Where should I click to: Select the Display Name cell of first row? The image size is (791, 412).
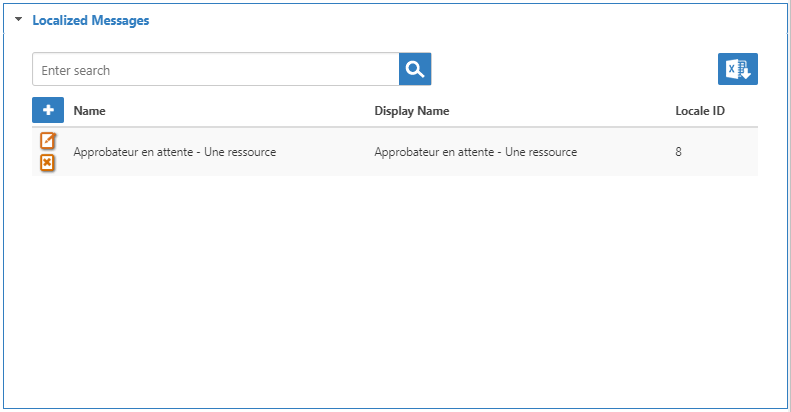475,152
